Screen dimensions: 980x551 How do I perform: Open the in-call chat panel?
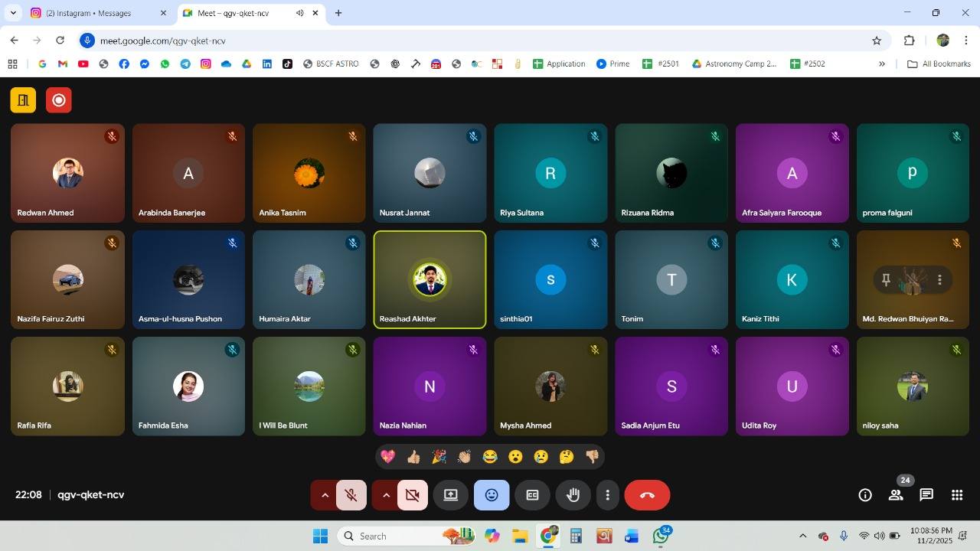pos(926,495)
